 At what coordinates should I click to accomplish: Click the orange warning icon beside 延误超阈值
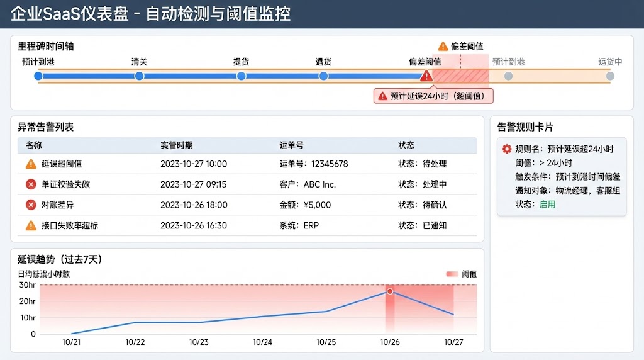[31, 164]
